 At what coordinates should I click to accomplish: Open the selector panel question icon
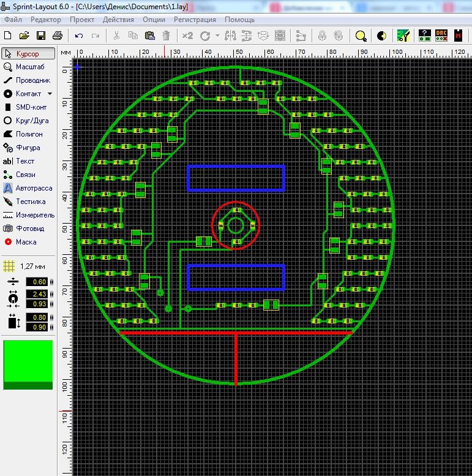pos(425,36)
